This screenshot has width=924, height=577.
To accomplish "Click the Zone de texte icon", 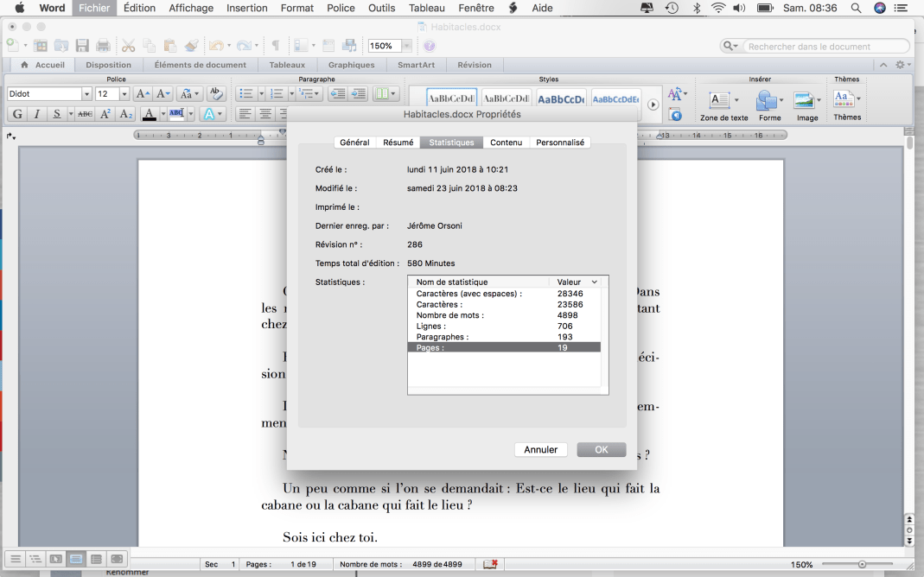I will tap(719, 100).
